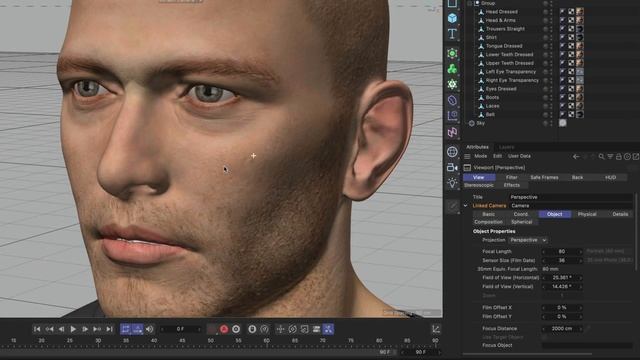Open the Safe Frames tab
This screenshot has width=640, height=360.
click(x=544, y=178)
